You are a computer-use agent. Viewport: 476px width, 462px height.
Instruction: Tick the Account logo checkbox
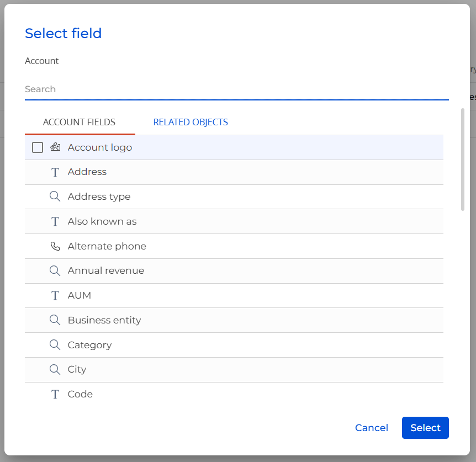click(38, 147)
